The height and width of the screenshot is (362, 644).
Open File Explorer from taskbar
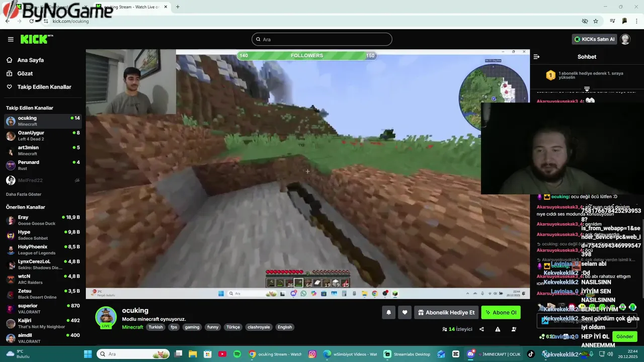(193, 354)
